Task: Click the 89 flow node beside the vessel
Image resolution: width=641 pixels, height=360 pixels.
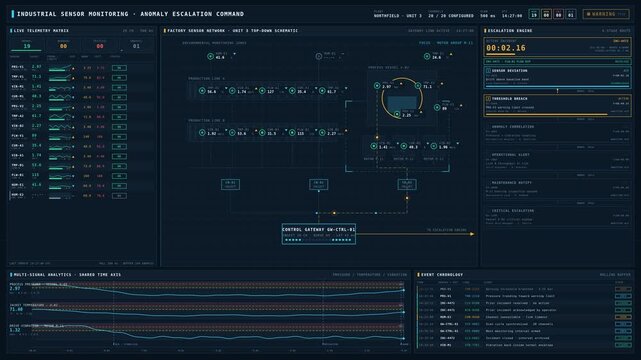Action: point(437,108)
